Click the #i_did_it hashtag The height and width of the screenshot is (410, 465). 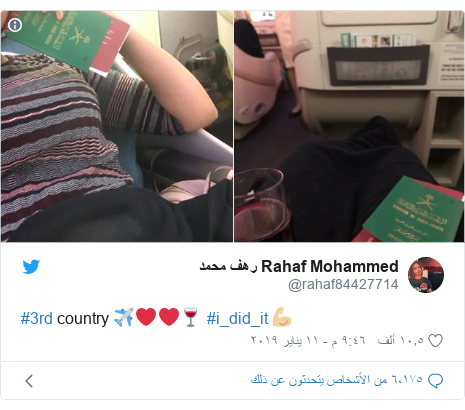coord(237,318)
